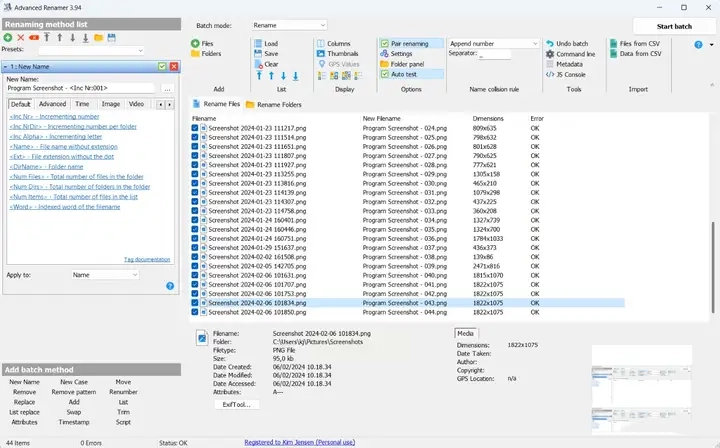
Task: Open Registered to Kim Jensen link
Action: coord(299,442)
